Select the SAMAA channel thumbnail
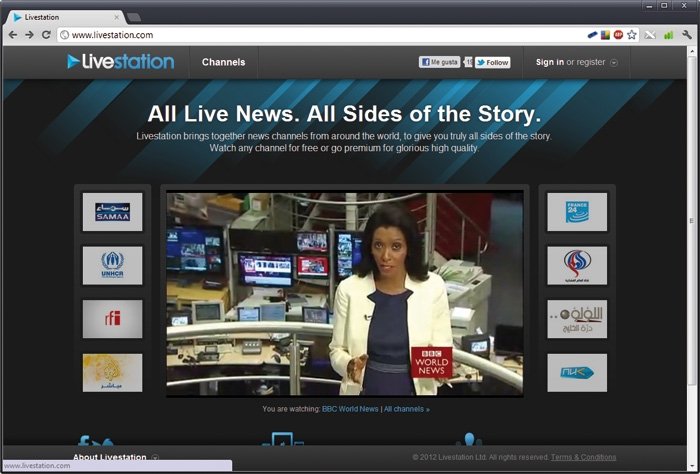700x474 pixels. click(112, 212)
